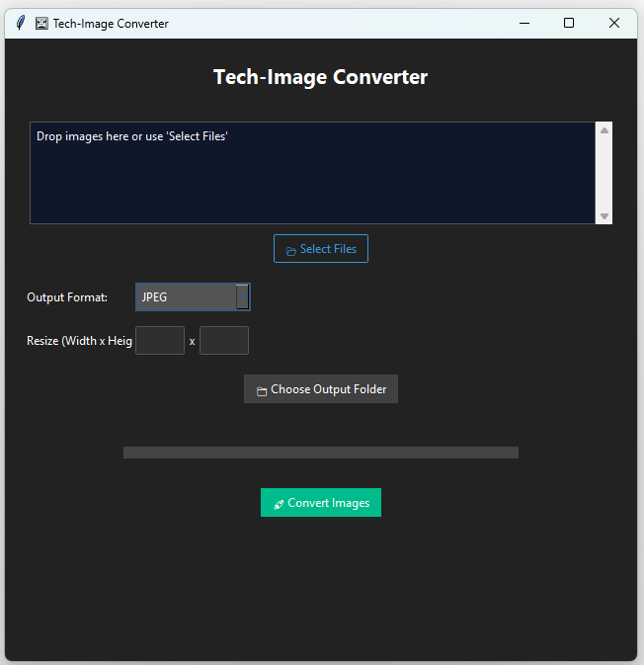Focus the resize height input field
Viewport: 644px width, 665px height.
pyautogui.click(x=224, y=341)
